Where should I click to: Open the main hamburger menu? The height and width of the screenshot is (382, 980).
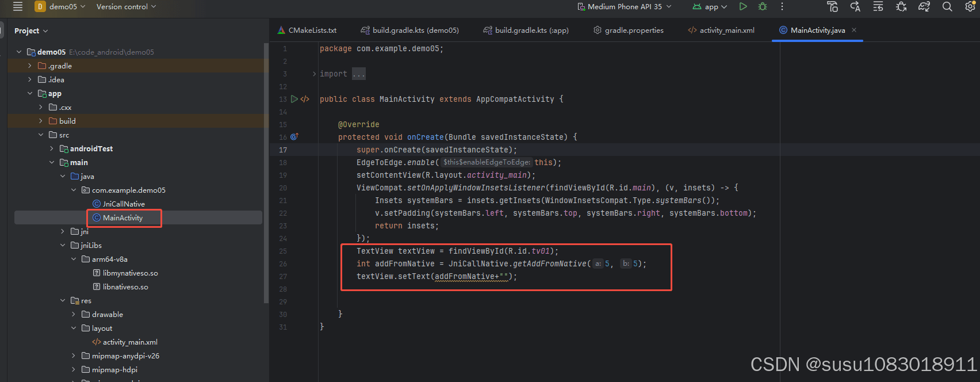pyautogui.click(x=18, y=7)
